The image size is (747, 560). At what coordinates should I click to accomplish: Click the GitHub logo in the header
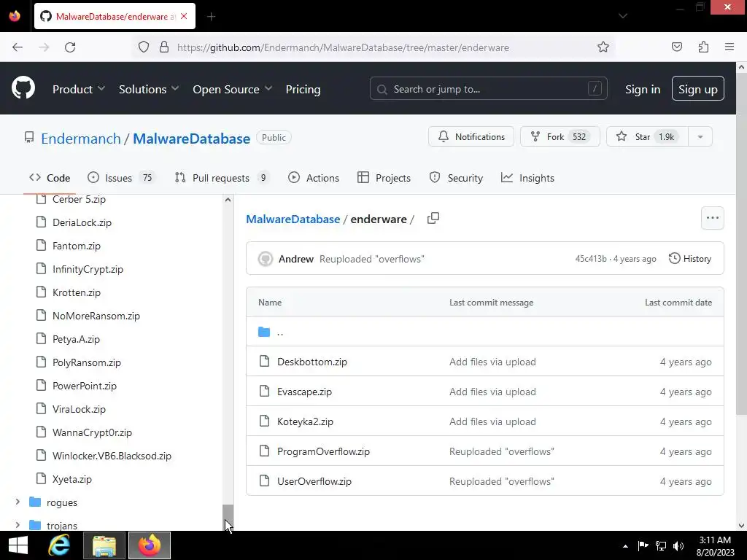tap(23, 88)
